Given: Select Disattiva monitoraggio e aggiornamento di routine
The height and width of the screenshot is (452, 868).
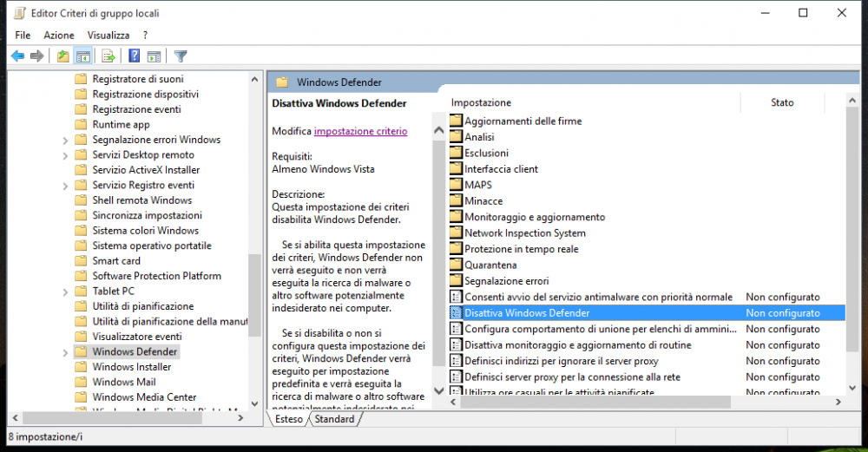Looking at the screenshot, I should click(x=577, y=344).
